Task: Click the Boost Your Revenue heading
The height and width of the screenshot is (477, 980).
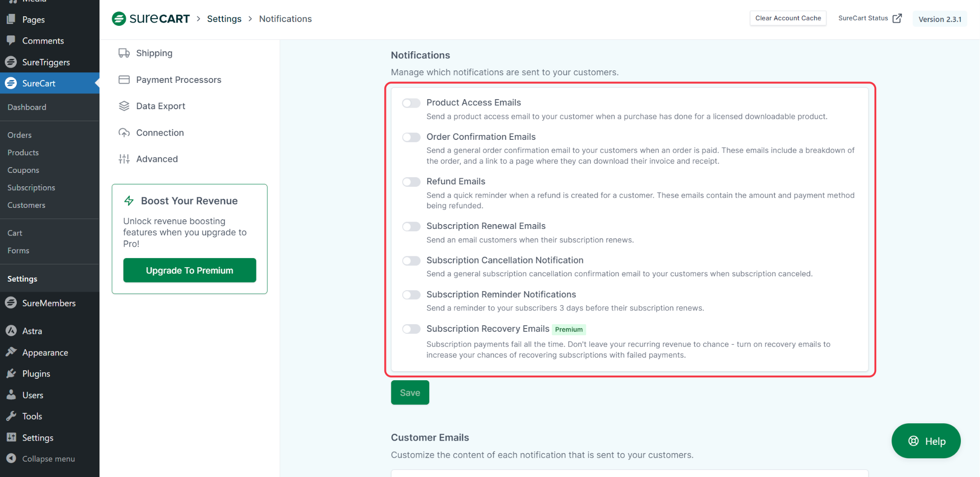Action: tap(189, 201)
